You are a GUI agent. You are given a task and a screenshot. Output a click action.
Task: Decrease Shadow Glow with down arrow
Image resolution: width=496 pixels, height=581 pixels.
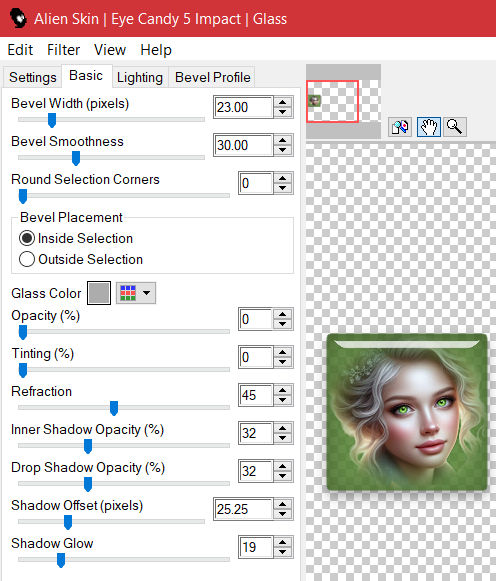pos(283,552)
